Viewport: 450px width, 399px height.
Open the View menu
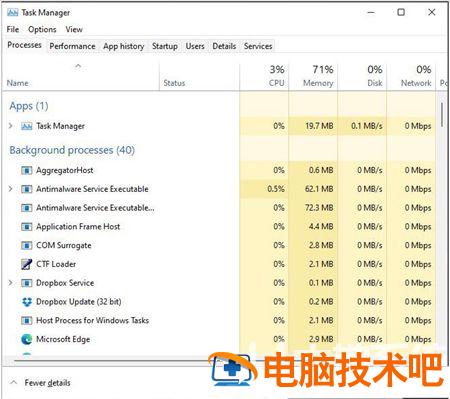[74, 29]
